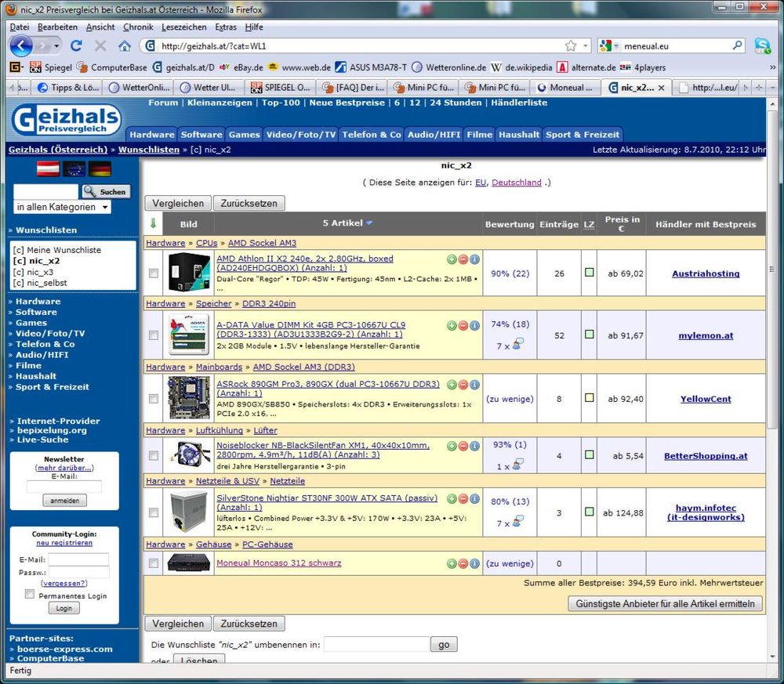Show more bookmarks with the chevron
This screenshot has width=784, height=684.
point(772,67)
